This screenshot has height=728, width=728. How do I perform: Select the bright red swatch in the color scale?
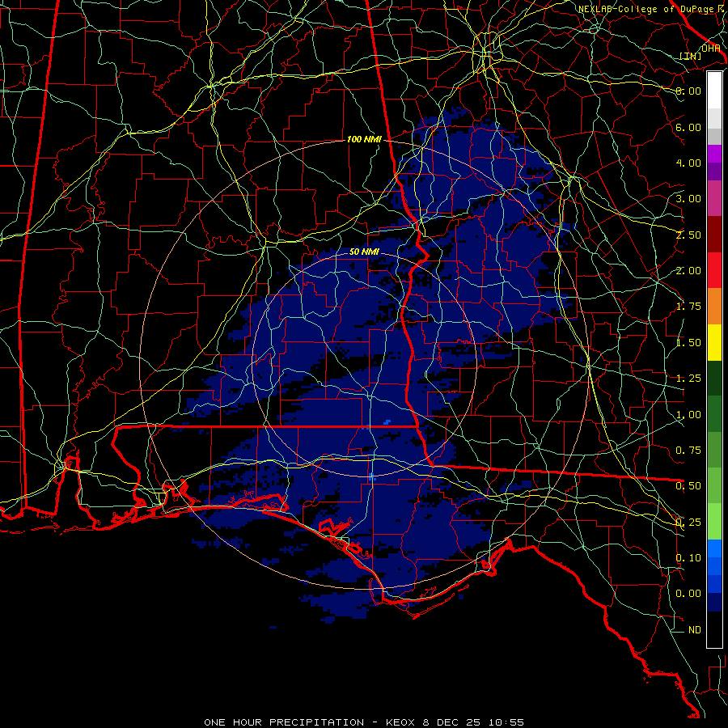point(714,270)
